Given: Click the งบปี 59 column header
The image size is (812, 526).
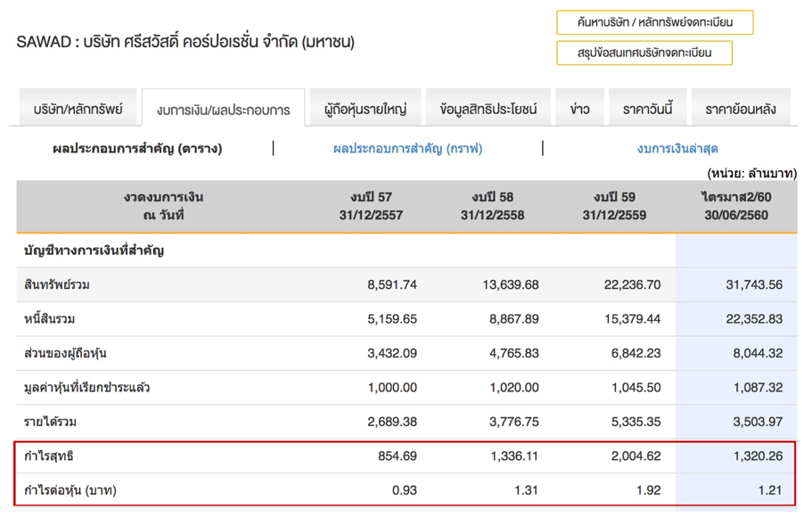Looking at the screenshot, I should tap(613, 206).
